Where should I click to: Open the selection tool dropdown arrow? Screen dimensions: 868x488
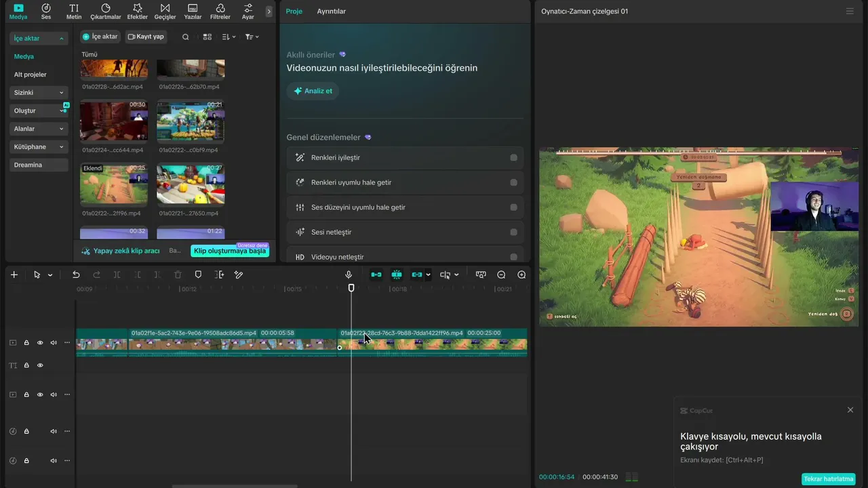click(x=50, y=275)
